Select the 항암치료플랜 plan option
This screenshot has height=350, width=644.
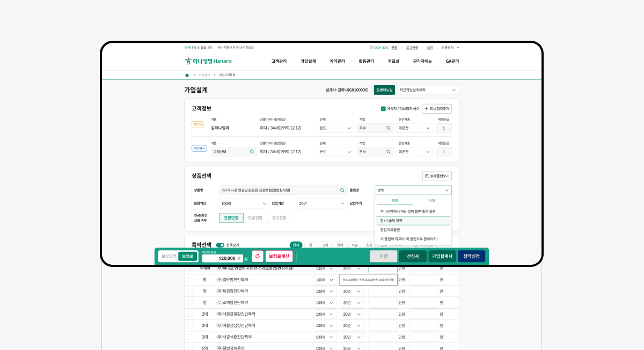[413, 229]
